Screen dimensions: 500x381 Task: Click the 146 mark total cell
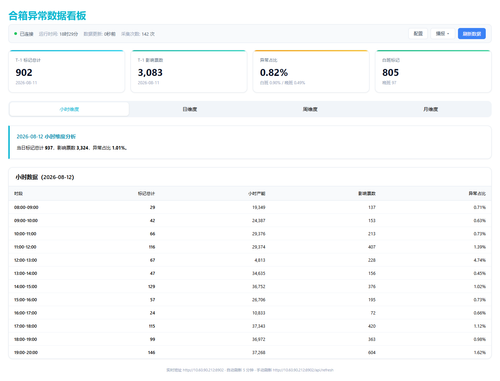(151, 353)
